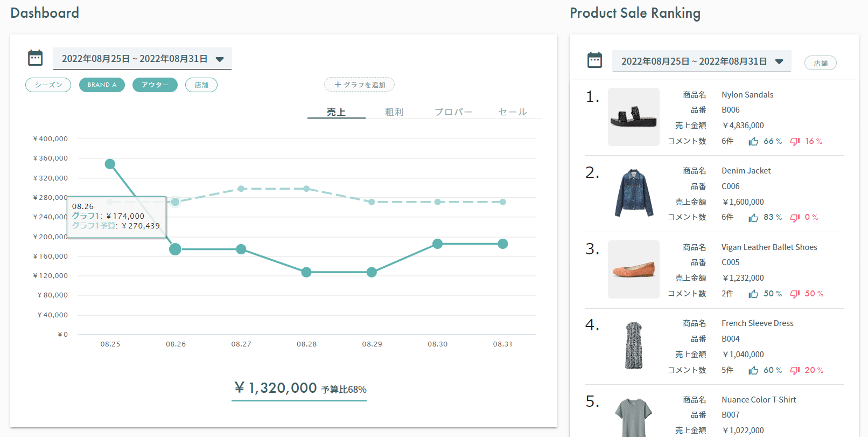
Task: Open the 店舗 filter in the dashboard
Action: pos(201,85)
